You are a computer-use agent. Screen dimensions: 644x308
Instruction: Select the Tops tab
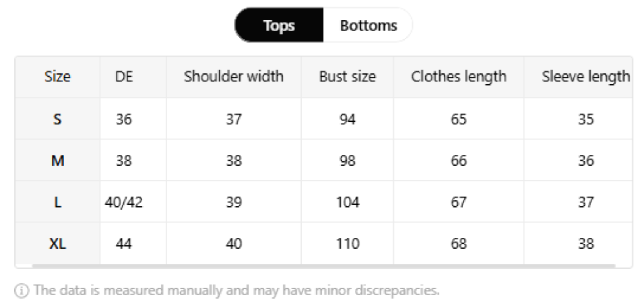pyautogui.click(x=279, y=25)
